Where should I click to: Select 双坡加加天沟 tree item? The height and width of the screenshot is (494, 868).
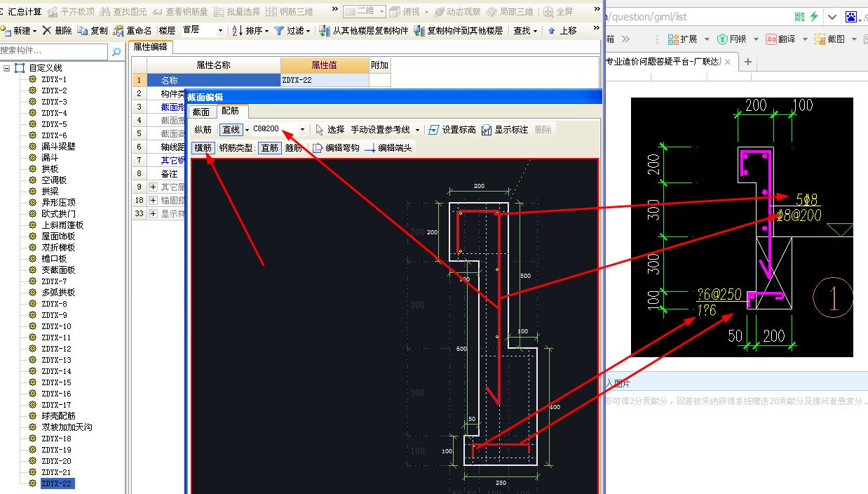(x=67, y=427)
